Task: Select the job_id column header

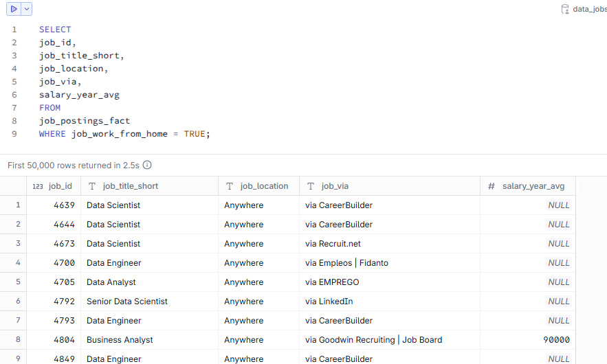Action: [x=54, y=186]
